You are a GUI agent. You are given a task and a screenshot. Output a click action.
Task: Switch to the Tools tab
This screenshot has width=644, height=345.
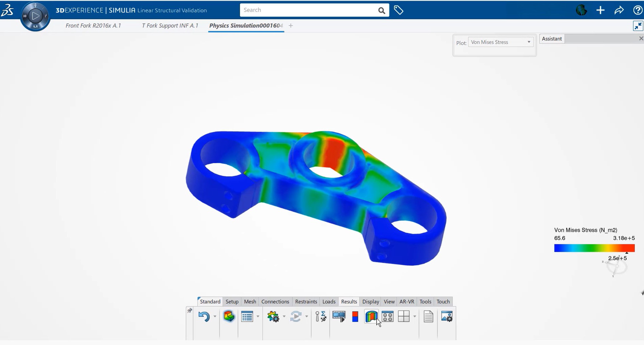pos(425,301)
